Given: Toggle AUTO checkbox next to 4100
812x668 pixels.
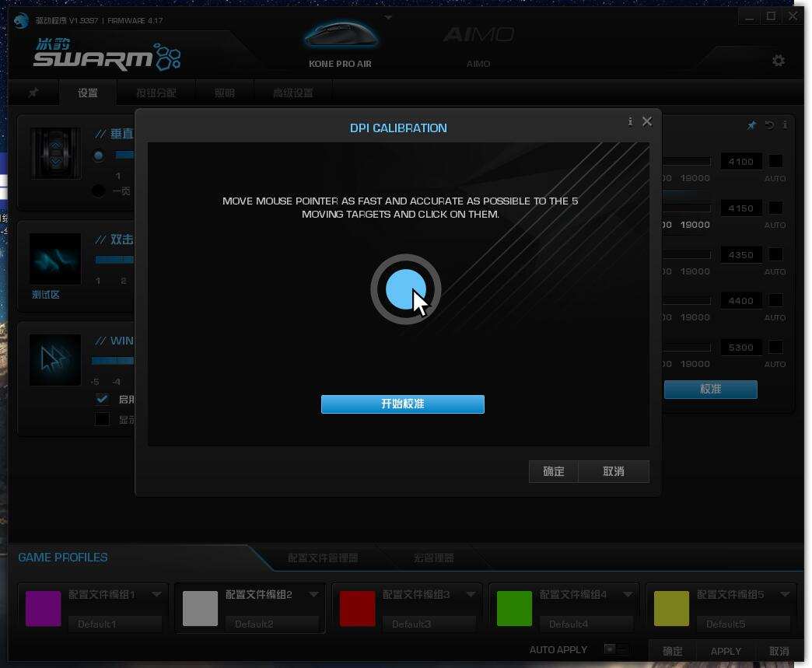Looking at the screenshot, I should pos(775,161).
